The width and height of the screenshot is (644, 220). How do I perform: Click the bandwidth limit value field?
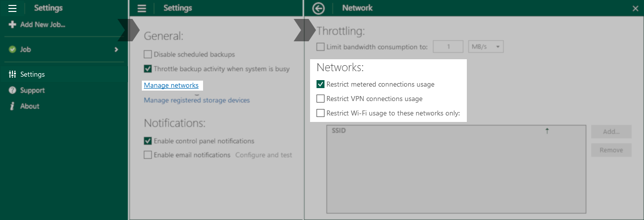pos(448,47)
